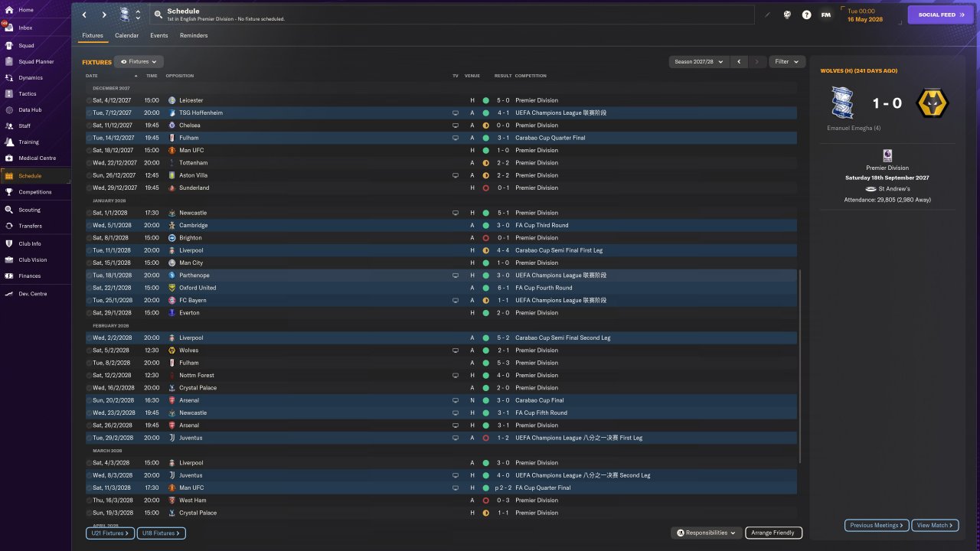Open the Staff sidebar icon
Screen dimensions: 980x551
[x=8, y=126]
